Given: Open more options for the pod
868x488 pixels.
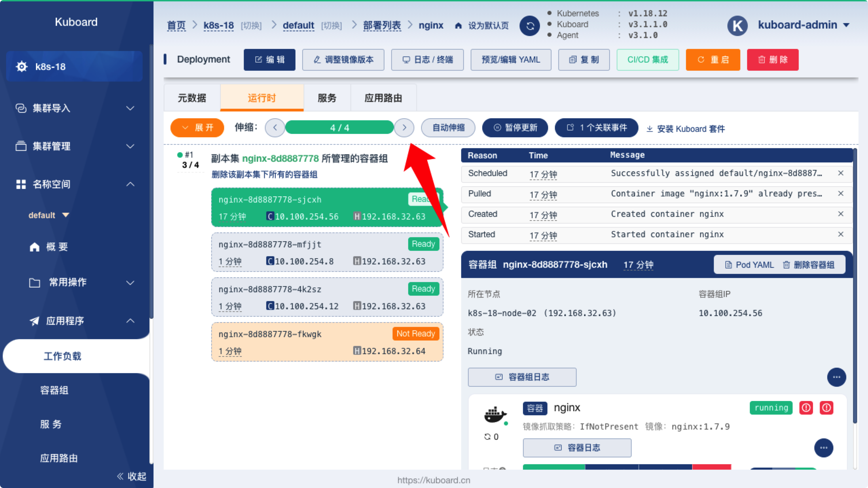Looking at the screenshot, I should point(836,377).
